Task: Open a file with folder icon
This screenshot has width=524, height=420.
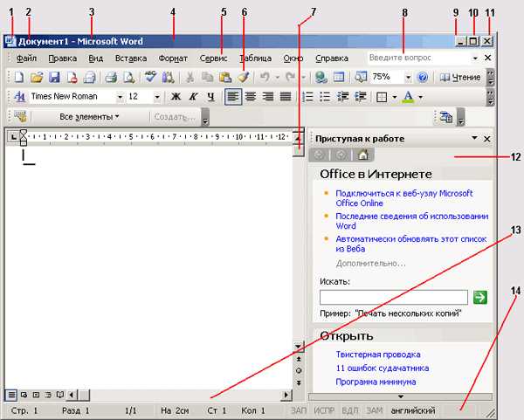Action: tap(37, 78)
